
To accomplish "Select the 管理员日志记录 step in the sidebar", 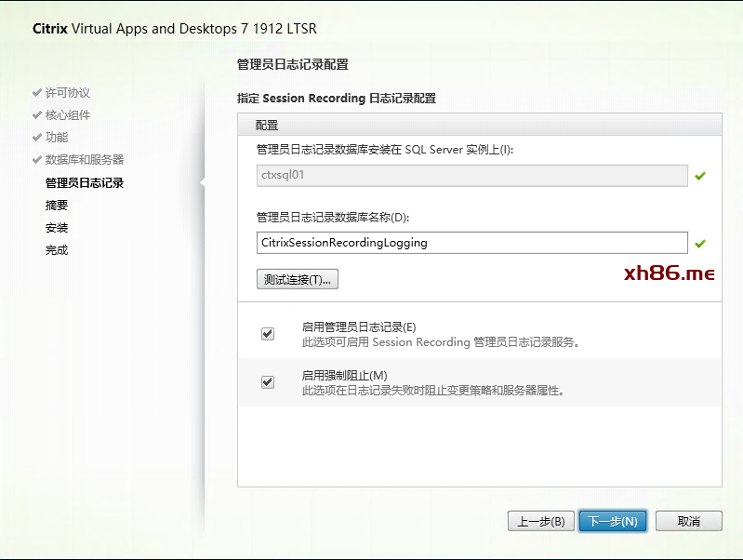I will (85, 183).
